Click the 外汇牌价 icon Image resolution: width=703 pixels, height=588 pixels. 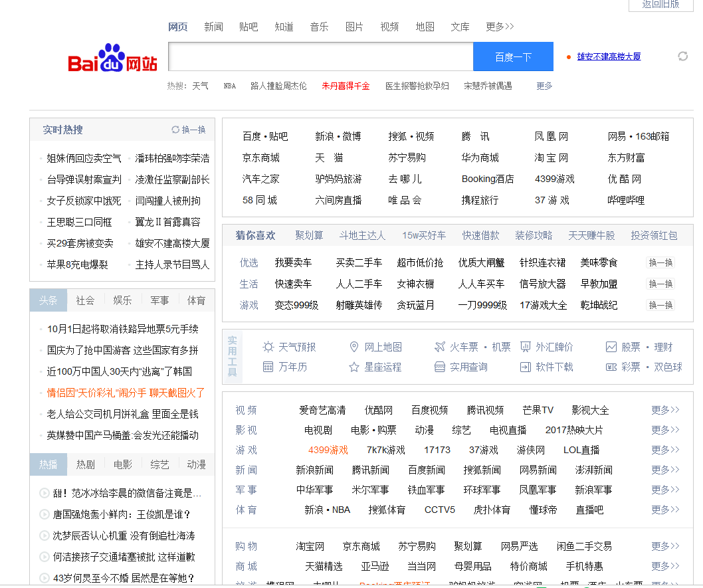tap(526, 347)
